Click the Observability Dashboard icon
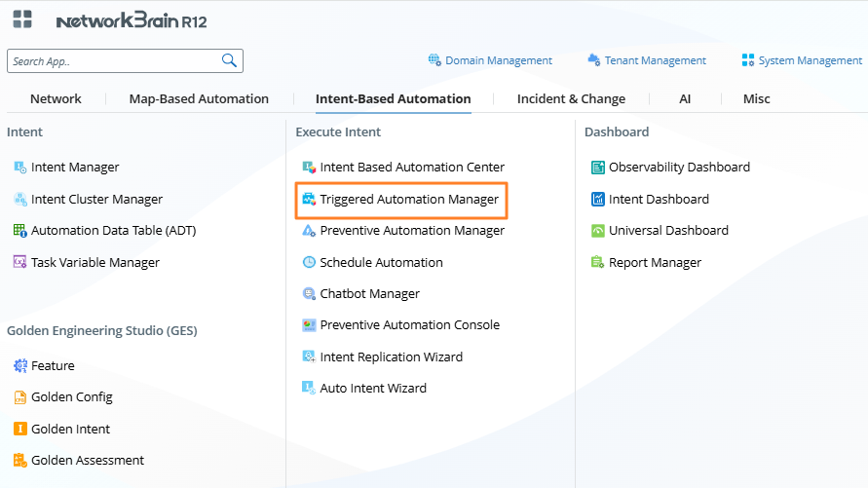The width and height of the screenshot is (868, 488). point(598,168)
